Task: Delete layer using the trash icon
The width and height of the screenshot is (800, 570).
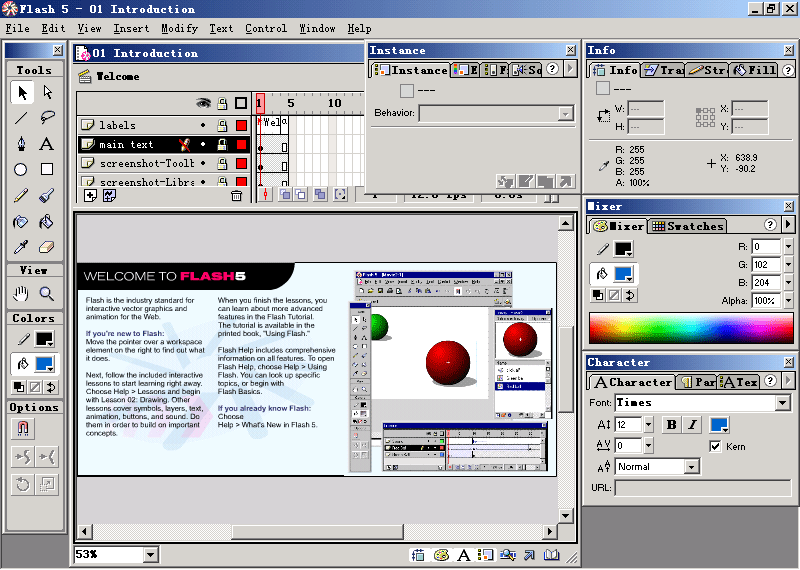Action: 236,195
